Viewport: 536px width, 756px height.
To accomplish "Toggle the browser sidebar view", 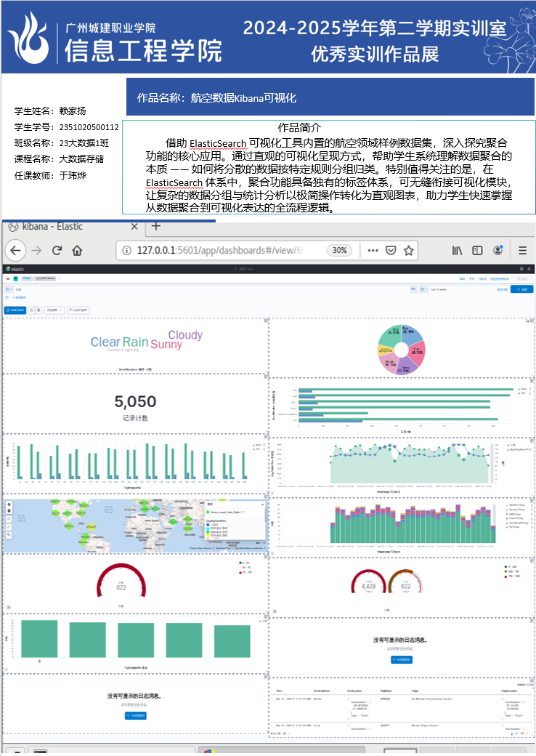I will pos(477,250).
